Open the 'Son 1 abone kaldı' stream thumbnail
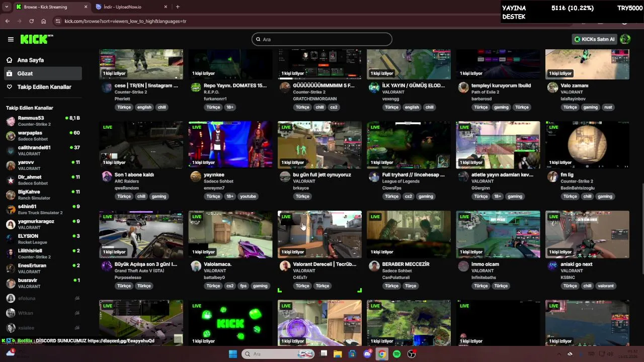The height and width of the screenshot is (362, 644). pyautogui.click(x=141, y=145)
